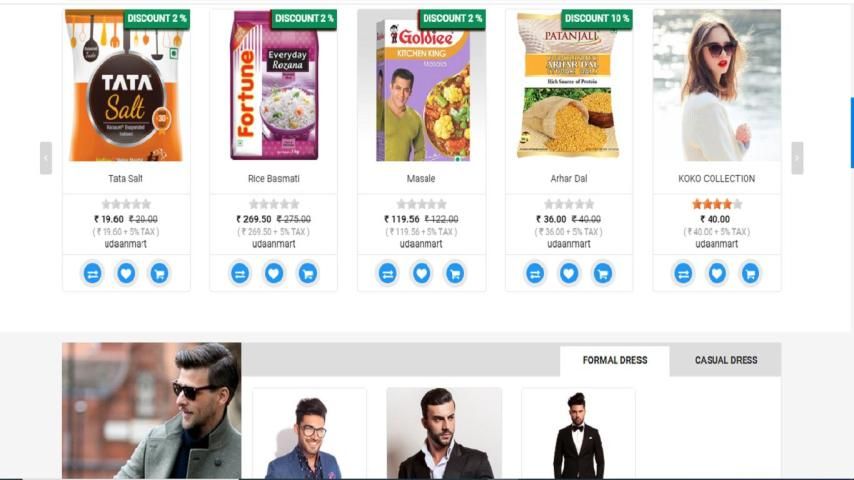Open the Tata Salt product link
This screenshot has width=854, height=480.
click(x=125, y=179)
